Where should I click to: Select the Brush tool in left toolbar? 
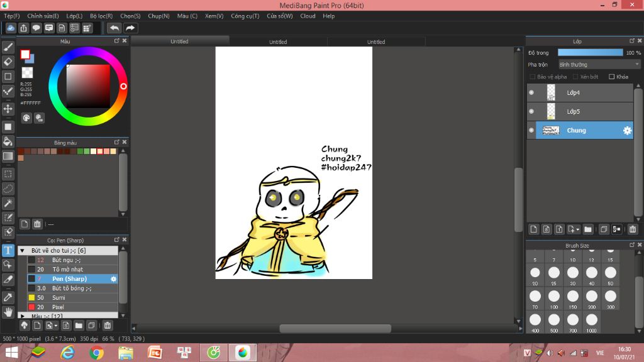[8, 48]
